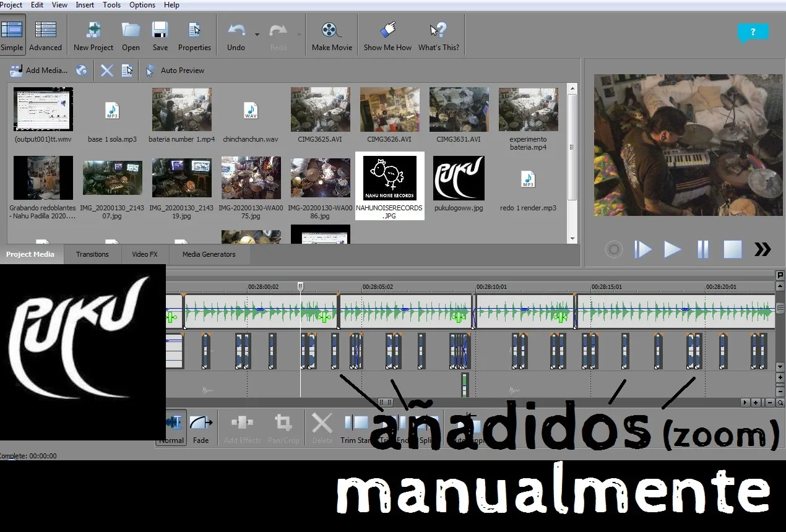Open the Undo history dropdown arrow

point(257,34)
